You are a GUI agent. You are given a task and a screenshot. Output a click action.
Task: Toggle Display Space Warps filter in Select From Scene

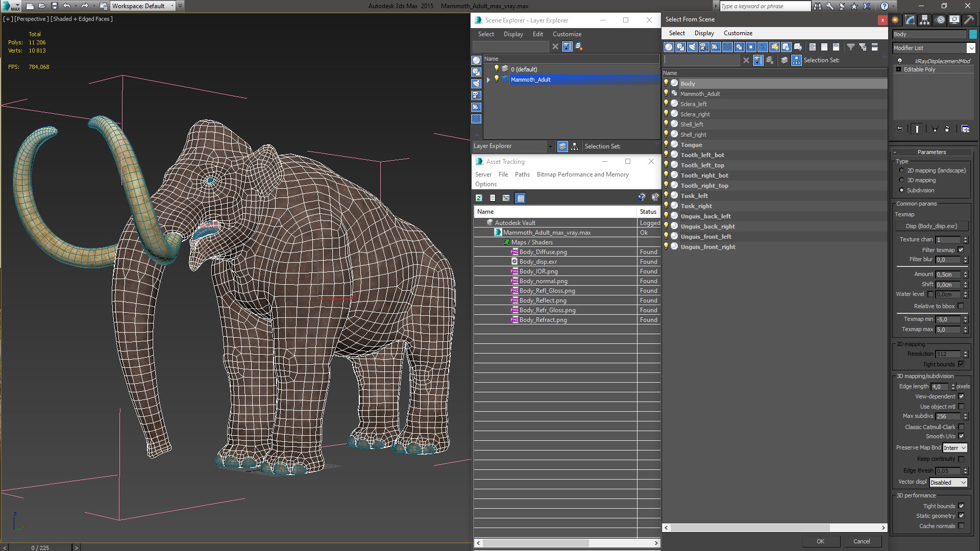(x=727, y=47)
